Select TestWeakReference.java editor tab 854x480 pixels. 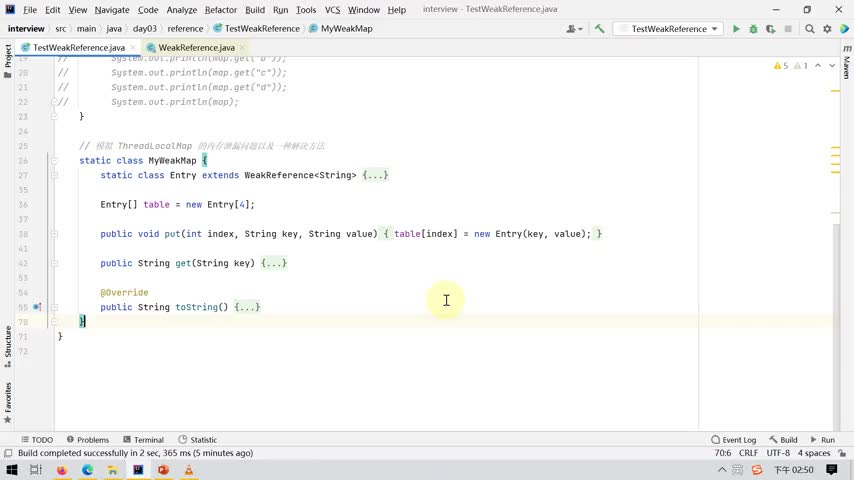(x=78, y=48)
